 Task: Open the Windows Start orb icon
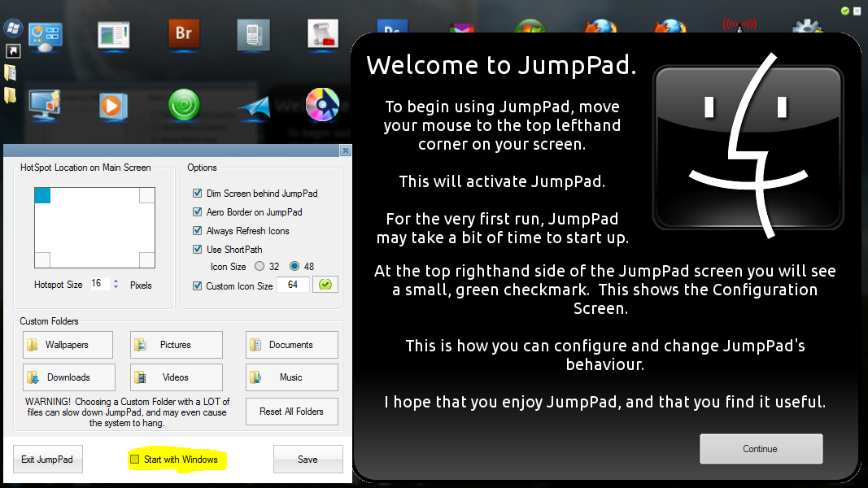tap(13, 28)
